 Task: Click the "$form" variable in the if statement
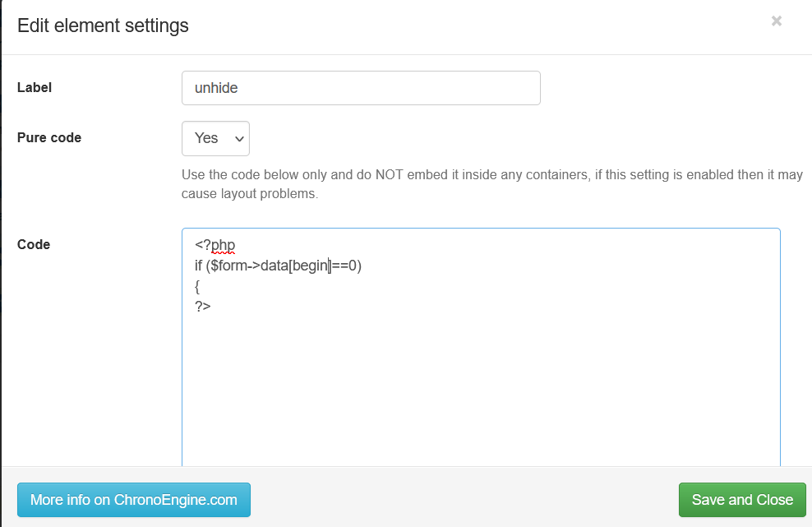229,266
